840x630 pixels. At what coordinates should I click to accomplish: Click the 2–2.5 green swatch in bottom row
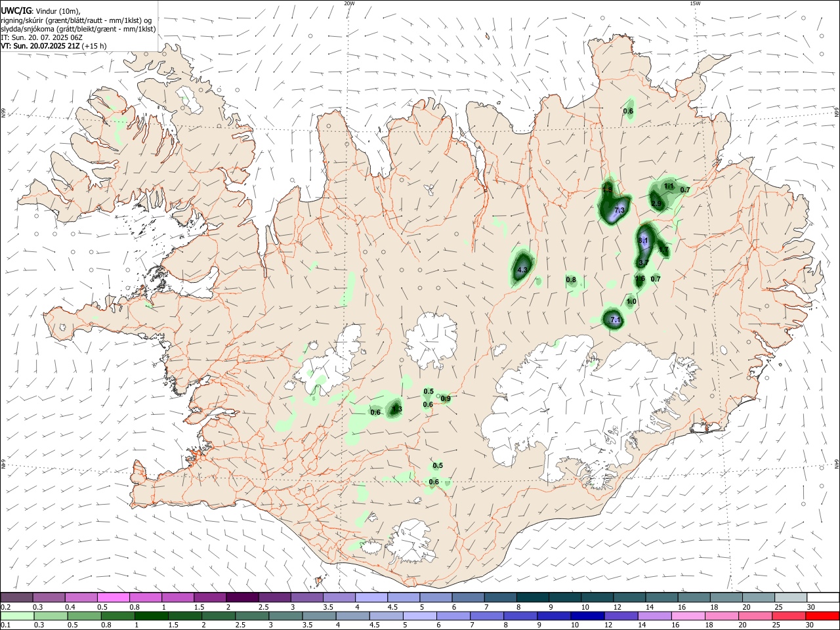click(219, 616)
